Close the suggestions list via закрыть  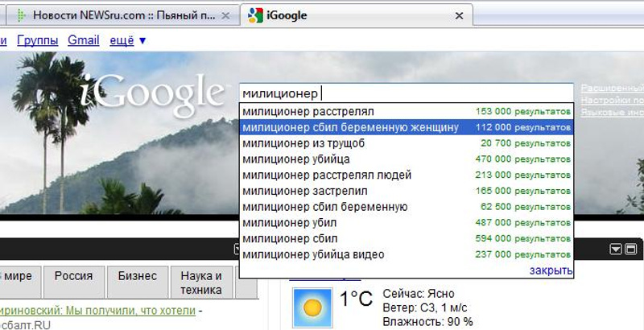coord(551,270)
